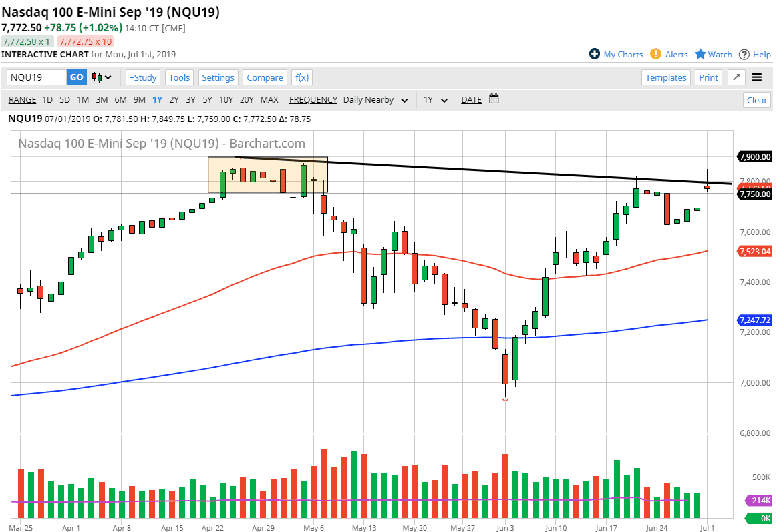Click the Clear link to remove studies
The width and height of the screenshot is (777, 532).
pyautogui.click(x=756, y=99)
